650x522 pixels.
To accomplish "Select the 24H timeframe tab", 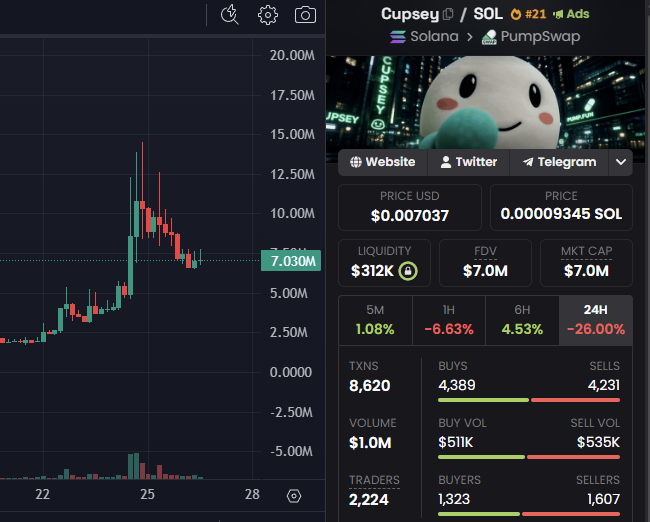I will pos(596,320).
